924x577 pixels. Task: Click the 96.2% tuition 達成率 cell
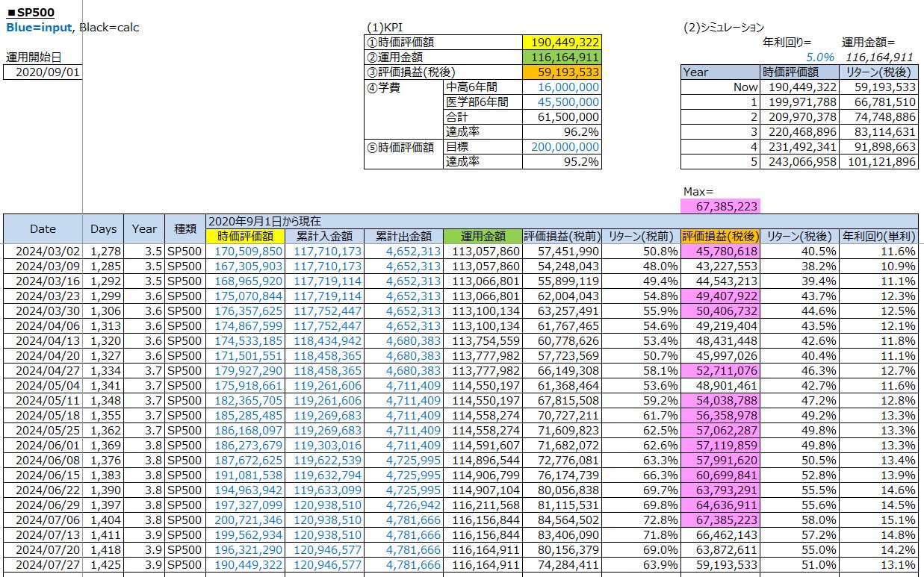[x=562, y=132]
